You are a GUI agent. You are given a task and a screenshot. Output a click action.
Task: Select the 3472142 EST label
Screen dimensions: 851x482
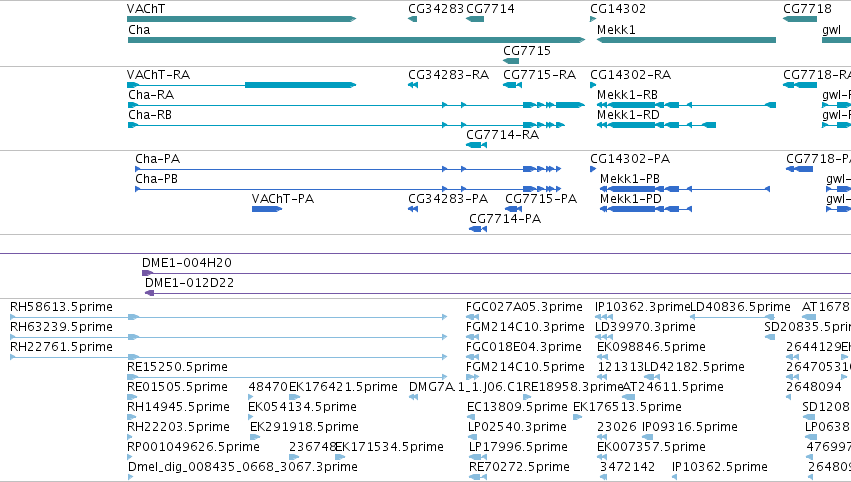click(x=627, y=467)
